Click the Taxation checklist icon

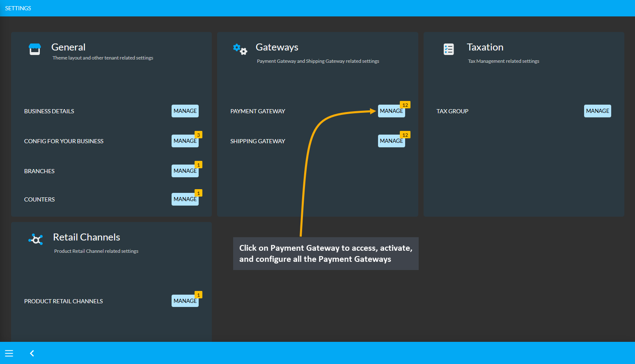449,49
